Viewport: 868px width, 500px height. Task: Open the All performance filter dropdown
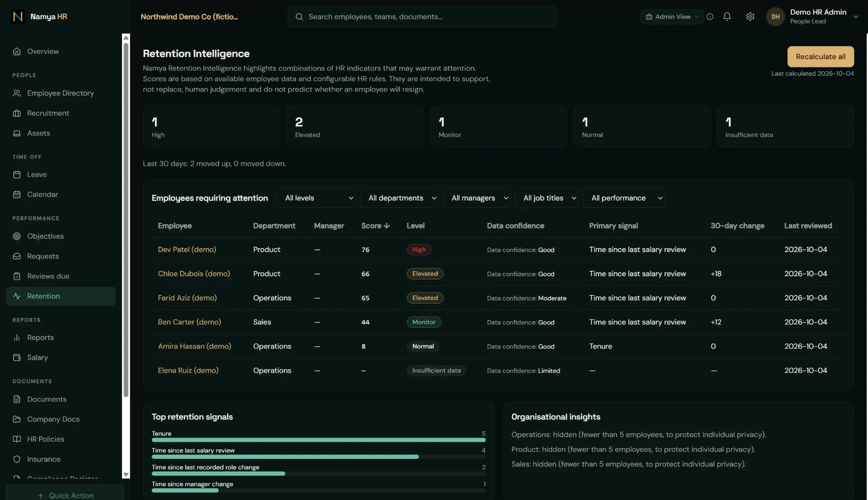click(x=624, y=198)
